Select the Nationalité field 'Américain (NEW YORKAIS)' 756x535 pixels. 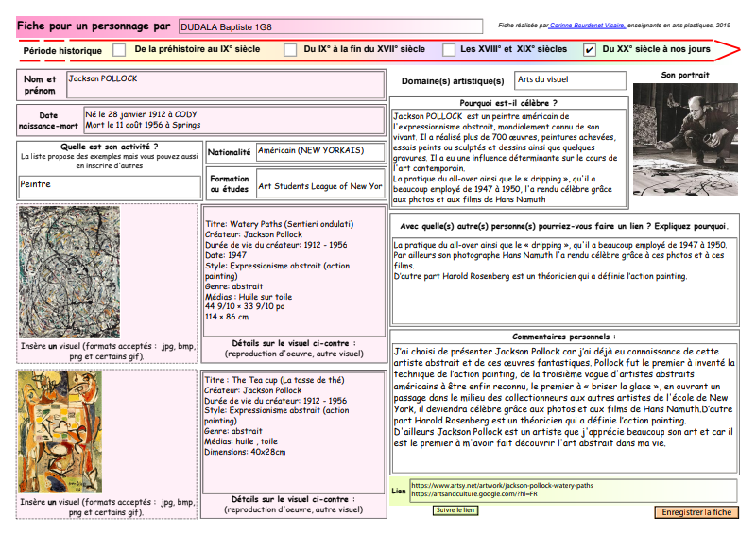(319, 152)
